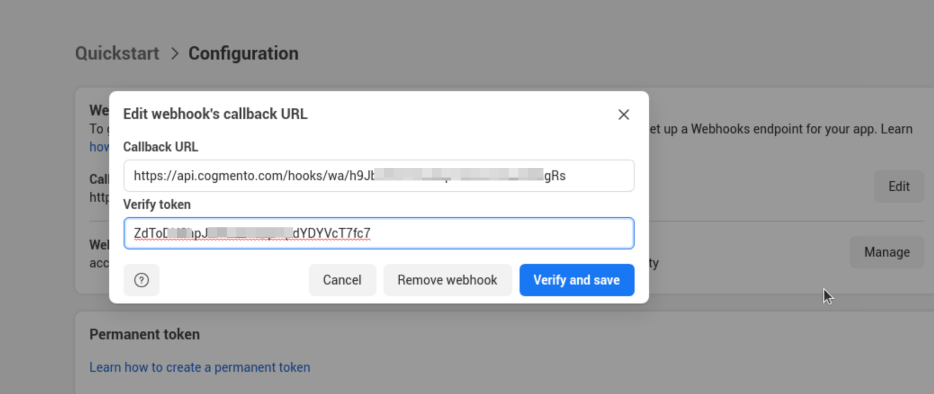This screenshot has height=394, width=934.
Task: Place cursor after gRs in callback URL
Action: tap(567, 176)
